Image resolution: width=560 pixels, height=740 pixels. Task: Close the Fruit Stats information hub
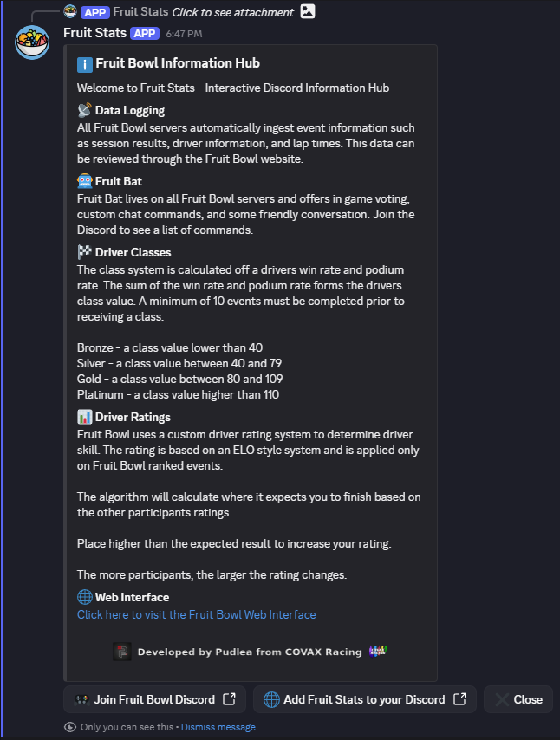click(518, 699)
